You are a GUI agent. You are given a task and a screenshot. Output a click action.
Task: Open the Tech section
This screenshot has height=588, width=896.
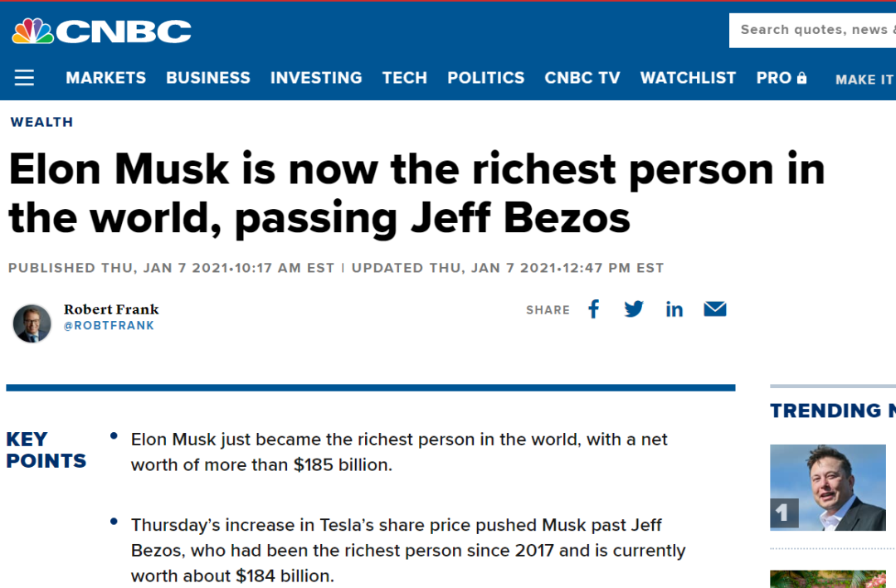(x=405, y=78)
